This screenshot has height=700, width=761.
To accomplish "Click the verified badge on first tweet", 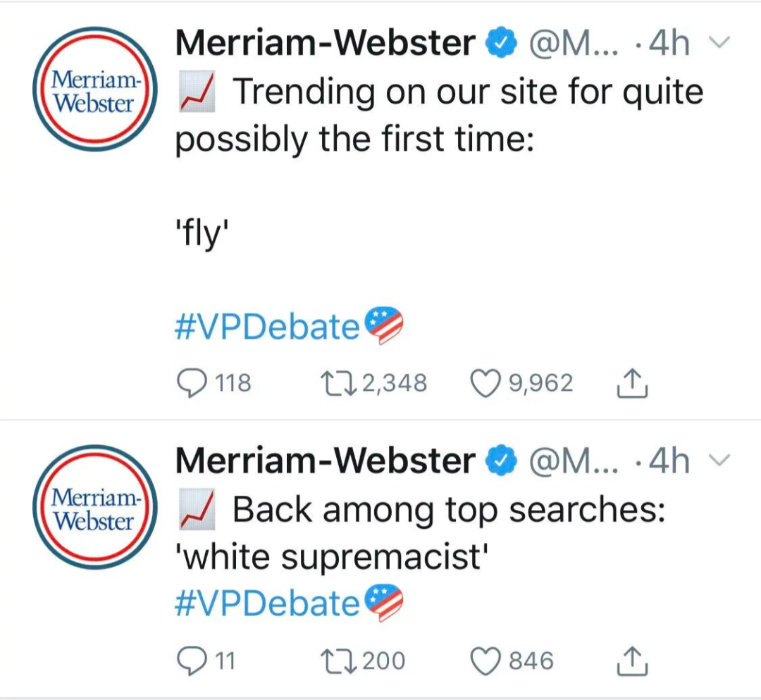I will click(502, 43).
